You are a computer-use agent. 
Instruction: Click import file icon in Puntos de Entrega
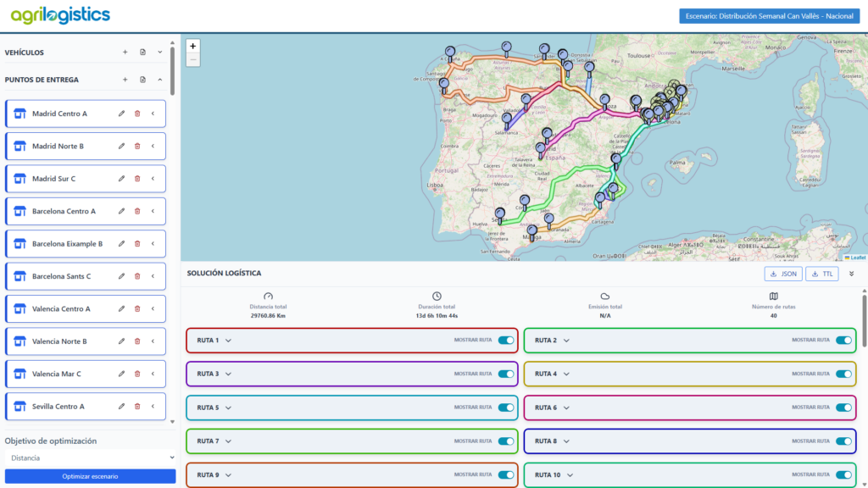[x=142, y=80]
